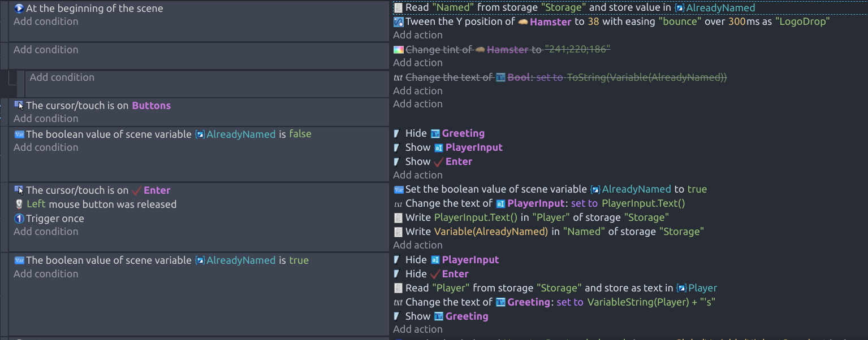
Task: Click the 'At the beginning of the scene' condition icon
Action: pyautogui.click(x=19, y=8)
